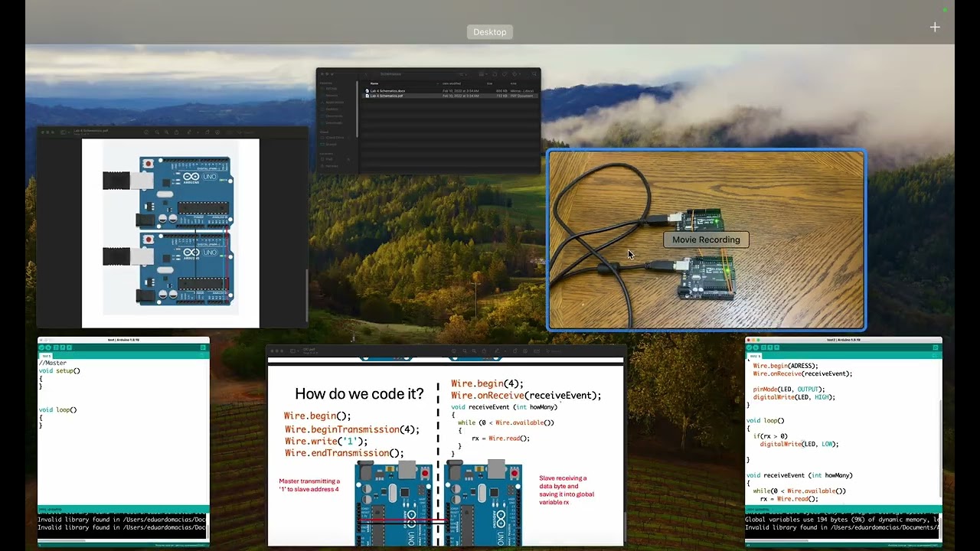
Task: Open the Finder action menu dropdown
Action: pos(516,74)
